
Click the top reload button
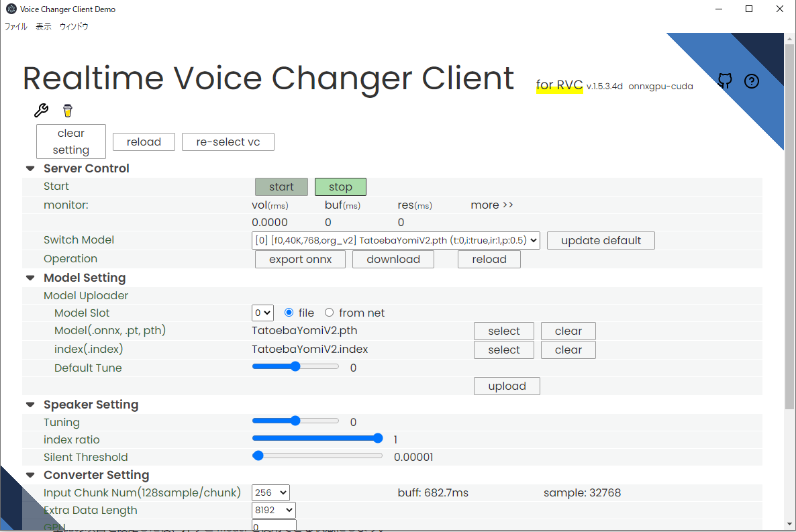click(x=144, y=142)
